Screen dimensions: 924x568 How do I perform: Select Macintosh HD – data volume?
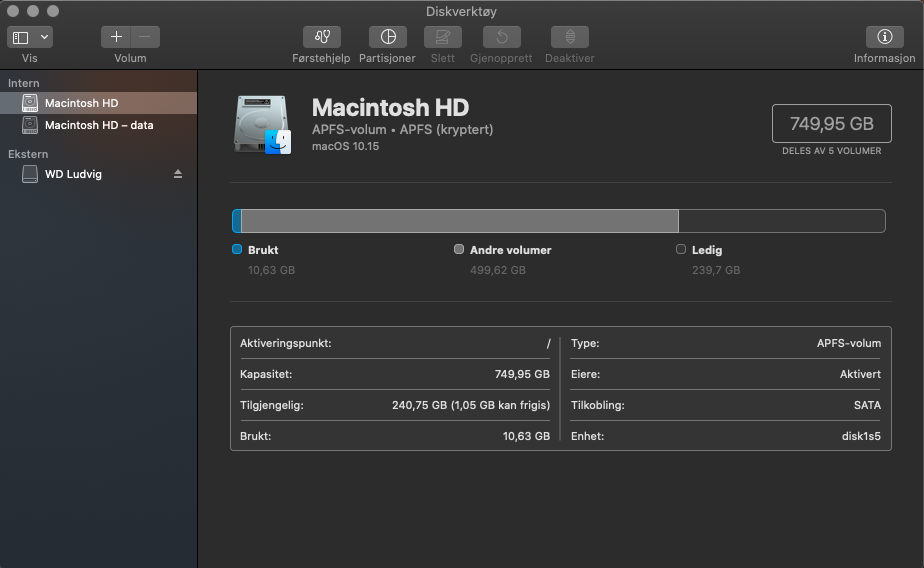(x=98, y=125)
